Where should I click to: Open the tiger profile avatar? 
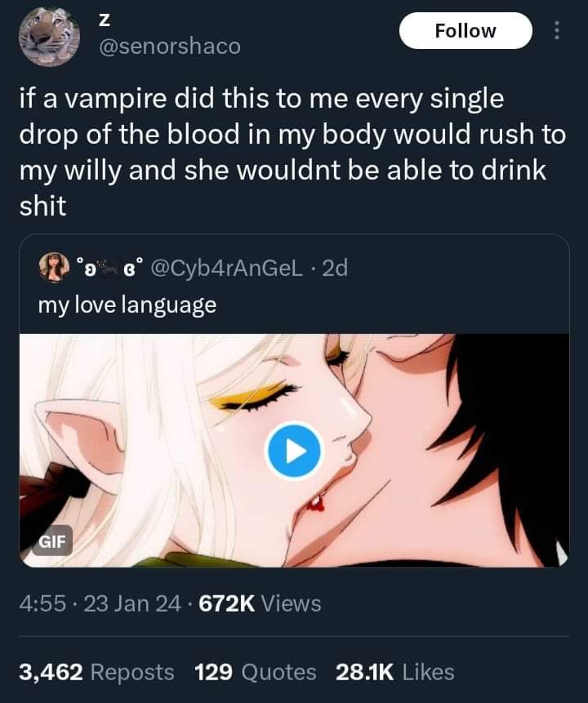coord(49,35)
